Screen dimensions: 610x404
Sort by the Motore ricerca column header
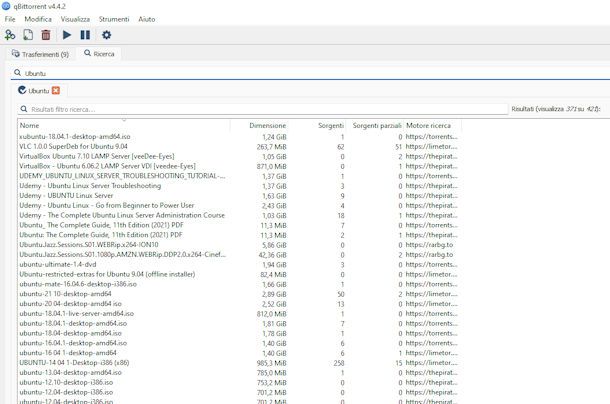pyautogui.click(x=433, y=126)
